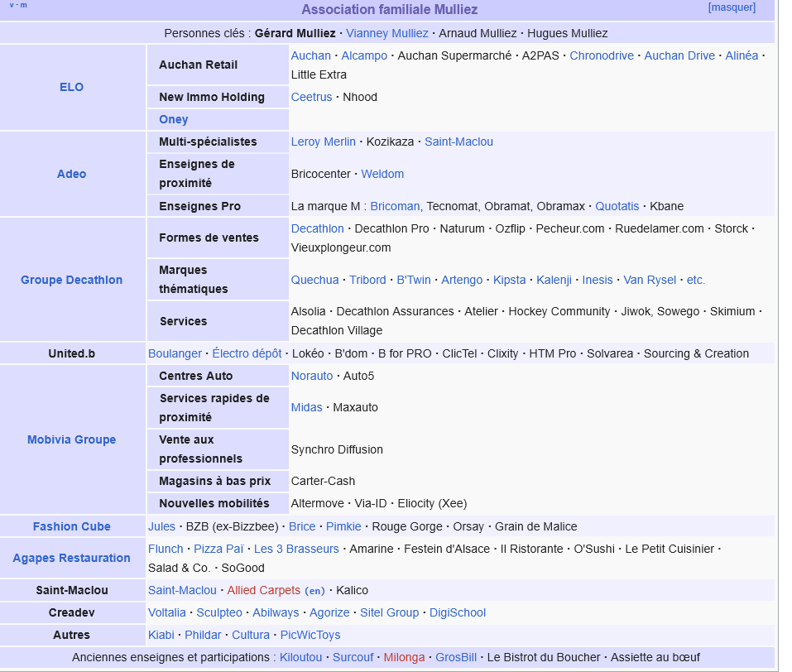Open the Chronodrive link
This screenshot has height=672, width=792.
(x=602, y=55)
